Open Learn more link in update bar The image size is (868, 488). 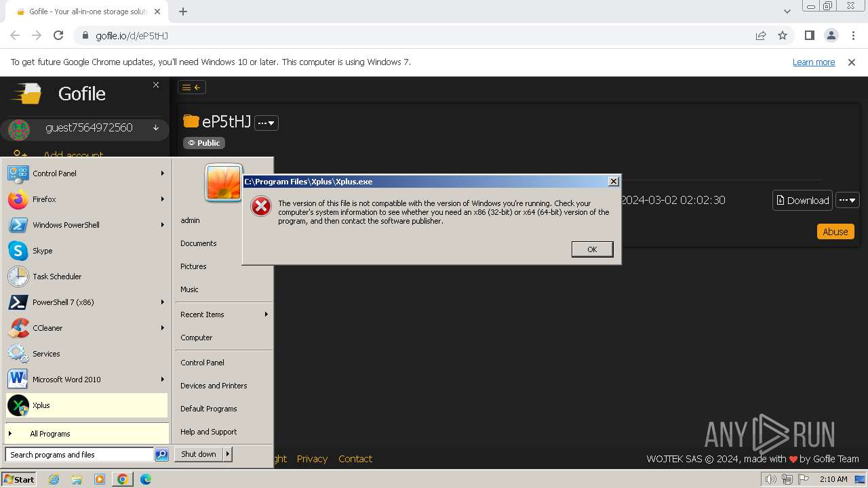coord(814,62)
